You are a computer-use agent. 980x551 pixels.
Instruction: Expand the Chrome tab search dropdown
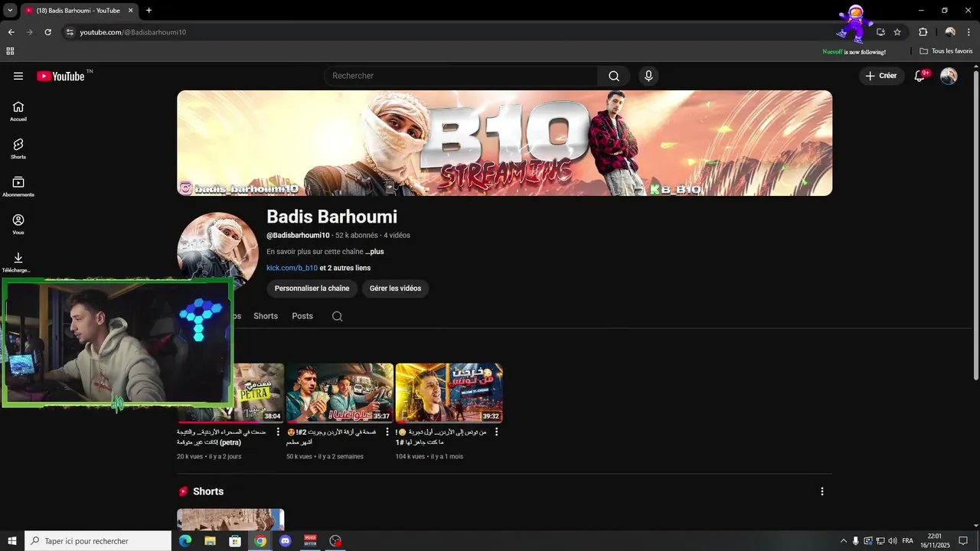point(10,11)
